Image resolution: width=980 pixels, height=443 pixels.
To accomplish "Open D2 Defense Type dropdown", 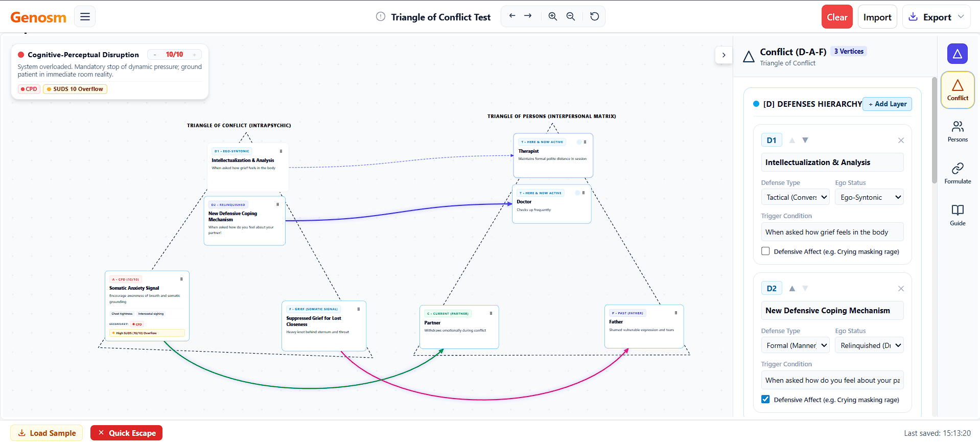I will pos(796,345).
